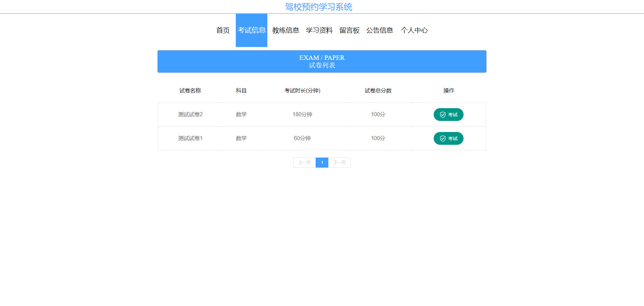
Task: Click the 考试时长(分钟) column header
Action: 302,91
